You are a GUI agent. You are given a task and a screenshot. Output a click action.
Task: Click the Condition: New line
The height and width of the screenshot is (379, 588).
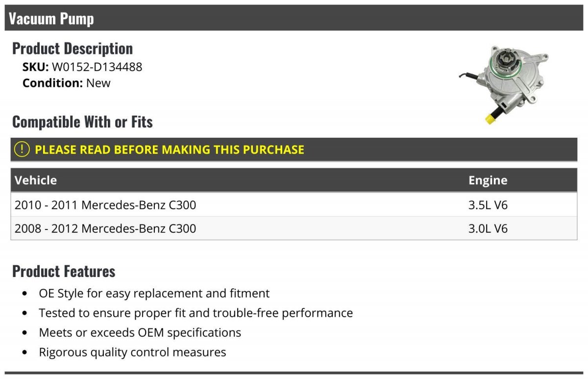[67, 83]
